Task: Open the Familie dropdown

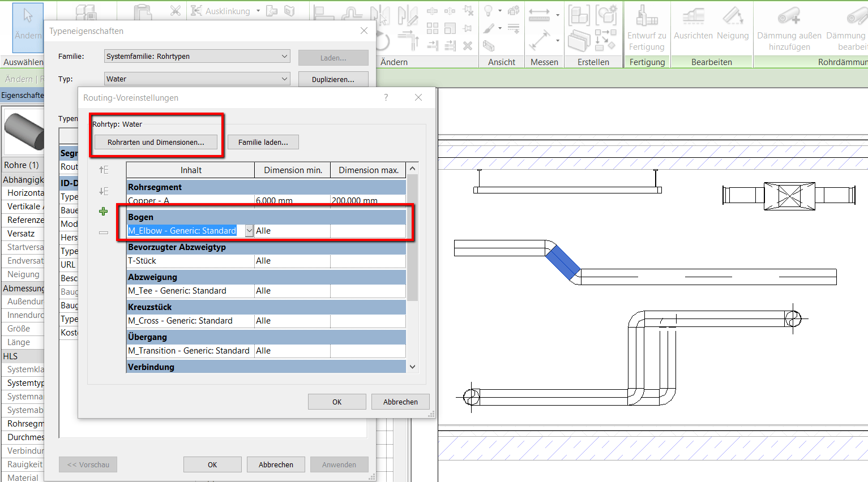Action: [x=197, y=56]
